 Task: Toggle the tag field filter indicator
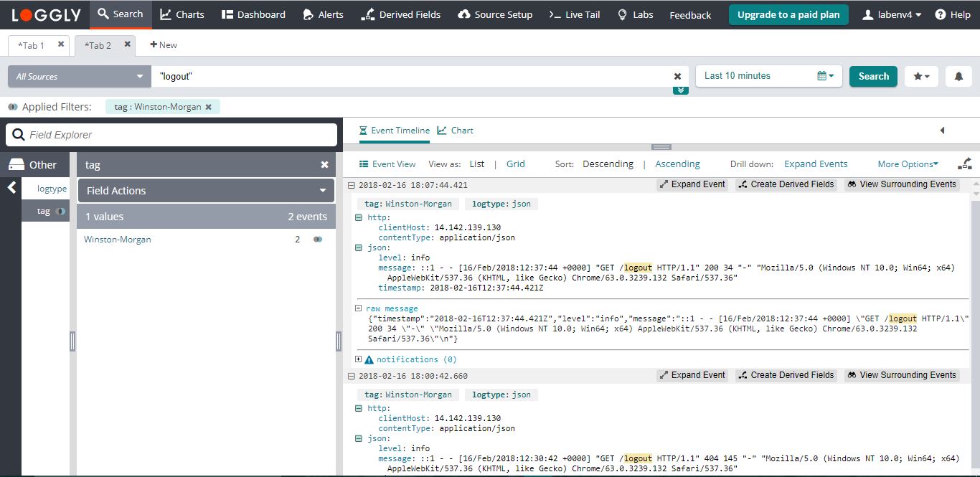pos(61,212)
